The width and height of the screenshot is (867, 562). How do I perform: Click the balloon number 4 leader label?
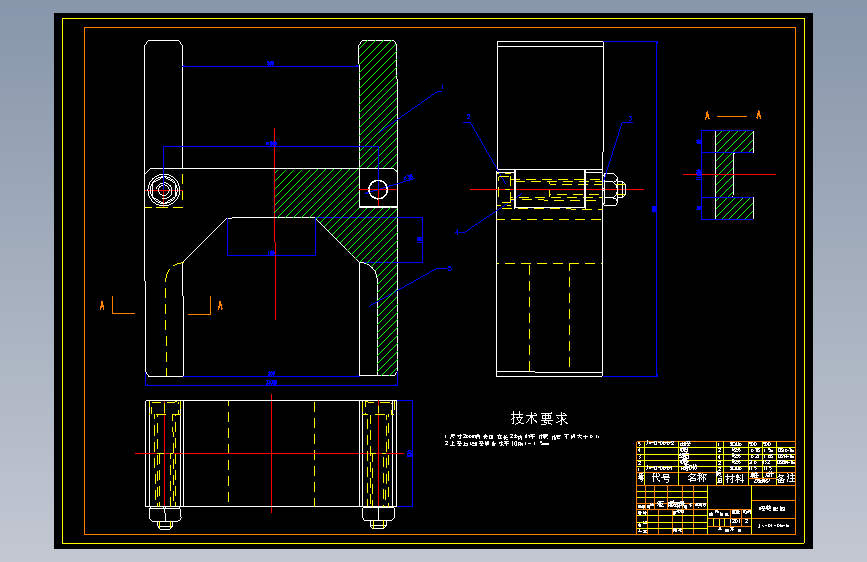pos(457,232)
